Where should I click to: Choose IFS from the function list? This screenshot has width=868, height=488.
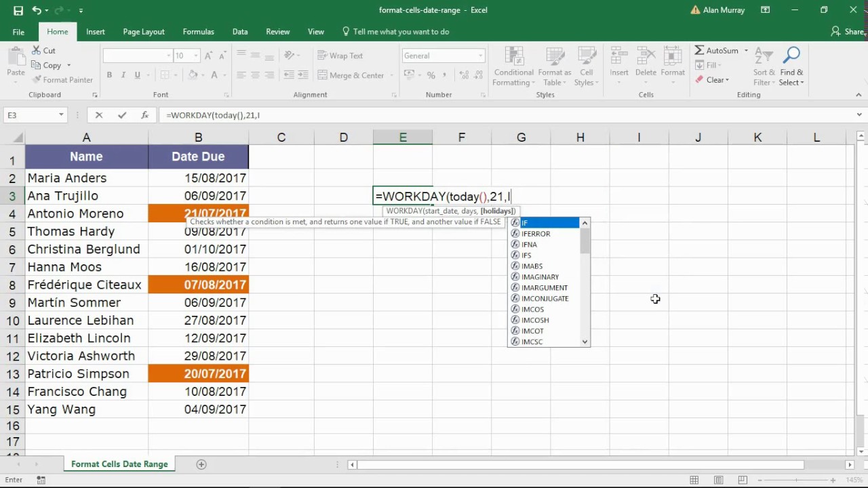544,256
